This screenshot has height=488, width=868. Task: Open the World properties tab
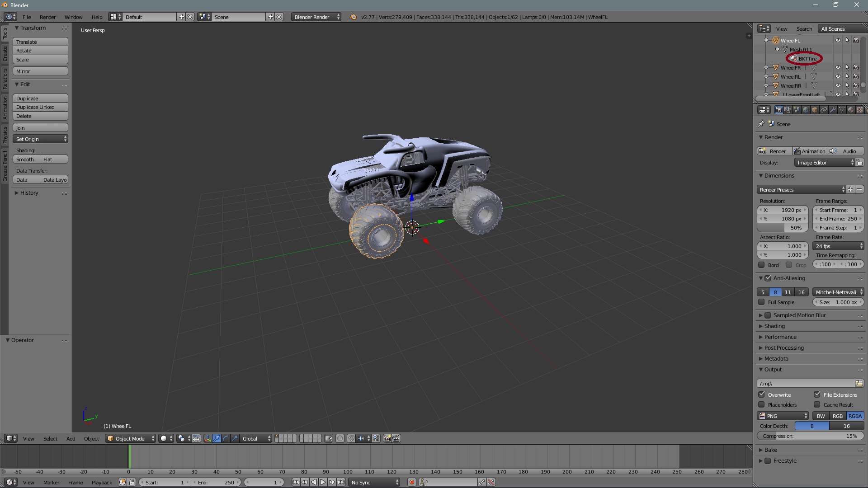(805, 110)
